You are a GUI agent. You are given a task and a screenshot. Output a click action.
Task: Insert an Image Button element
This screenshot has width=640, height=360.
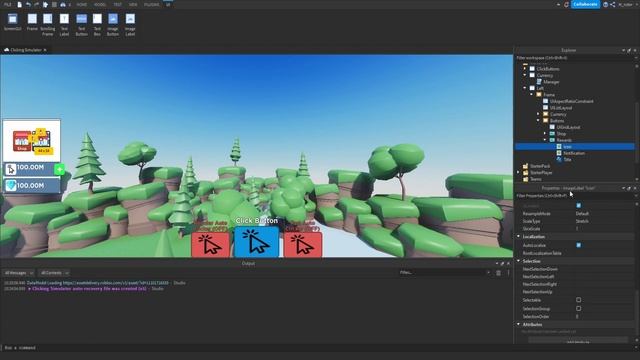[113, 24]
